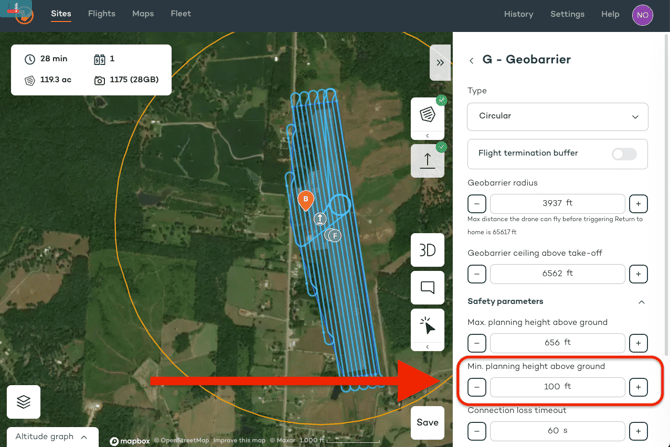Enable the Flight termination buffer switch
670x447 pixels.
[x=624, y=154]
